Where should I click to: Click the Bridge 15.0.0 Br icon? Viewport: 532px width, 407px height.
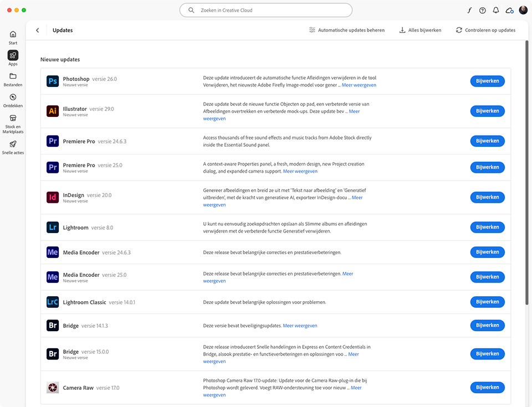53,354
